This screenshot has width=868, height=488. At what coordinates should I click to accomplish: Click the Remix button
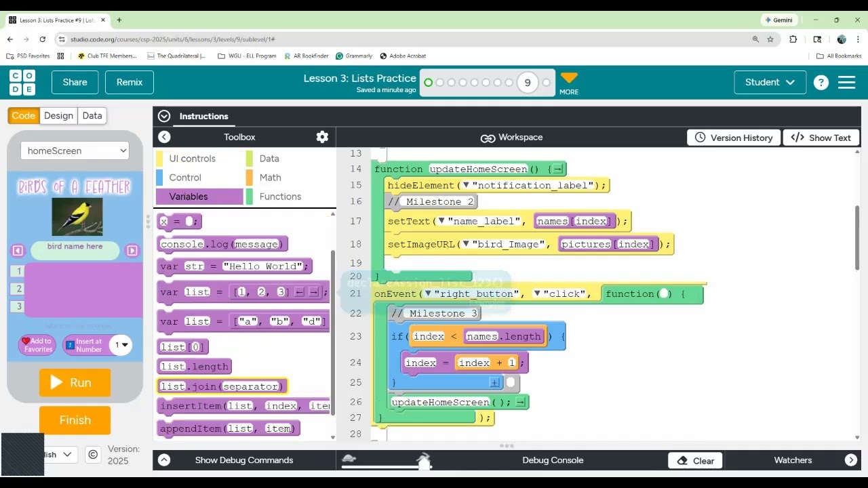pyautogui.click(x=130, y=82)
